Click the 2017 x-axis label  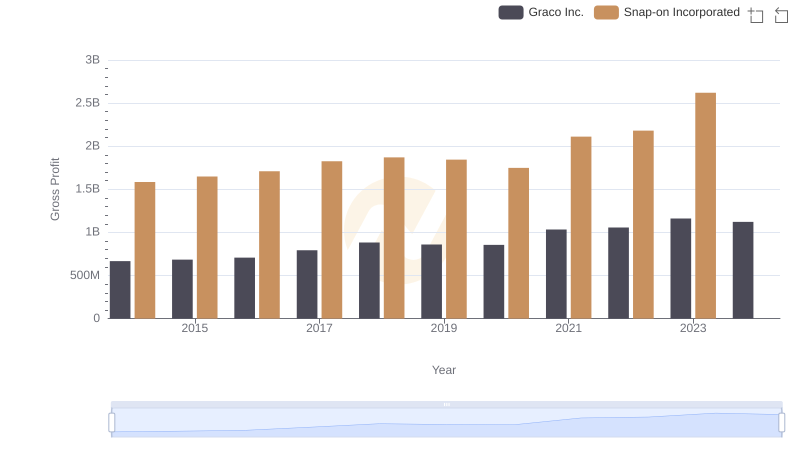pos(319,328)
